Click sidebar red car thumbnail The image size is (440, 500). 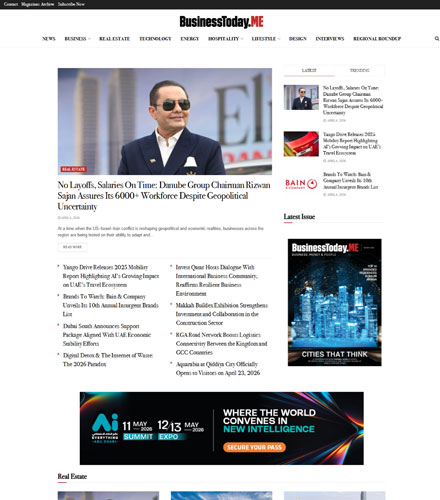(301, 144)
